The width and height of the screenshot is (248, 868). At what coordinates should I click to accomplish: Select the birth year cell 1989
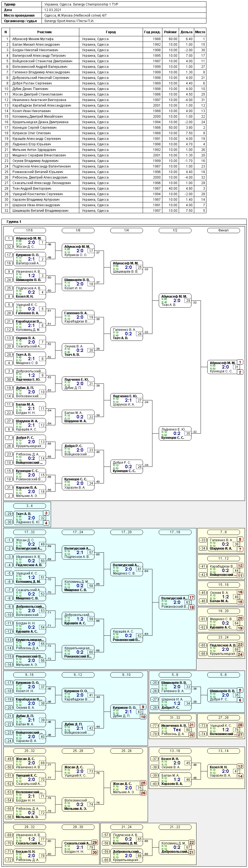tap(157, 83)
